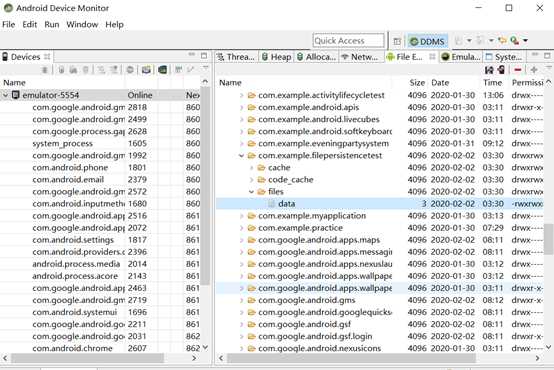Maximize the File Explorer tab group
The width and height of the screenshot is (554, 370).
547,56
